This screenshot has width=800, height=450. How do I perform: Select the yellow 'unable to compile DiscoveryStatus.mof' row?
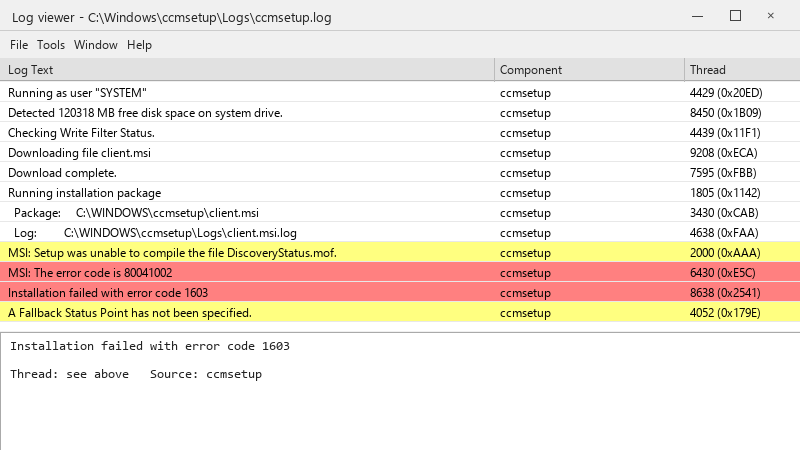(x=400, y=253)
